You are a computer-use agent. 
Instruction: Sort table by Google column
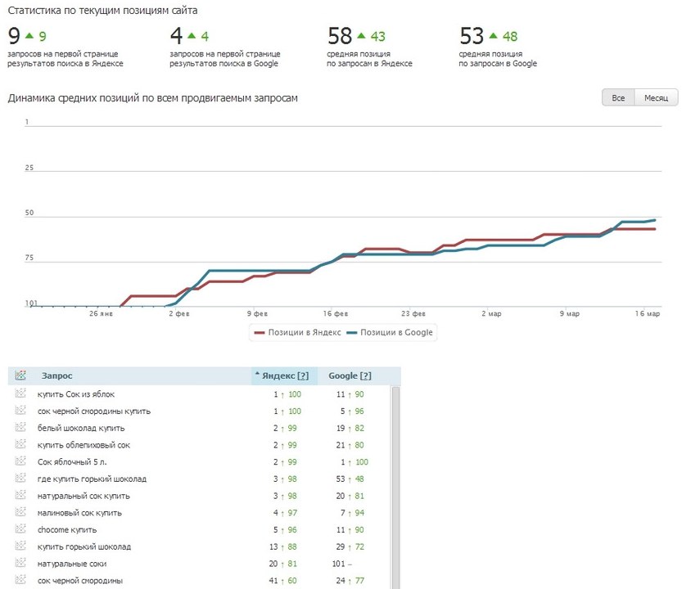coord(343,375)
